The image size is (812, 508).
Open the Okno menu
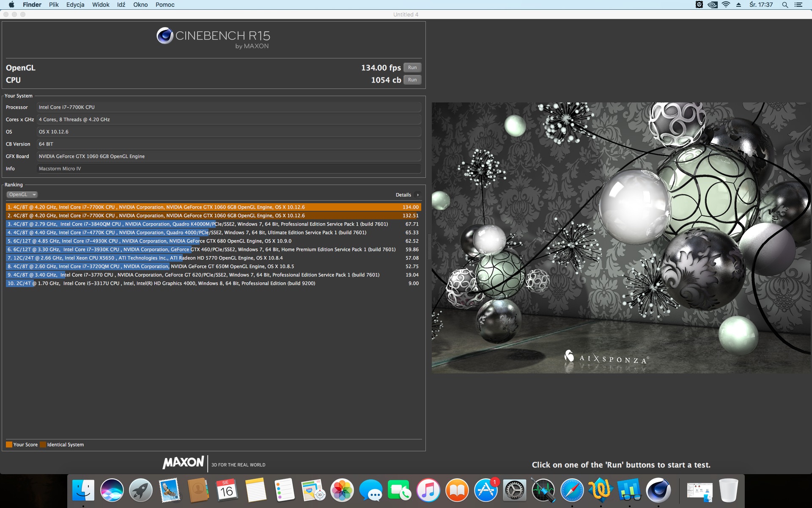click(x=140, y=5)
